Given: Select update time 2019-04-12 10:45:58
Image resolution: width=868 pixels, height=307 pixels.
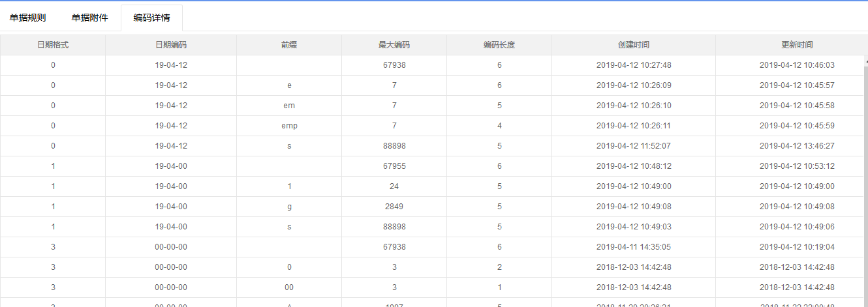Looking at the screenshot, I should pos(797,106).
